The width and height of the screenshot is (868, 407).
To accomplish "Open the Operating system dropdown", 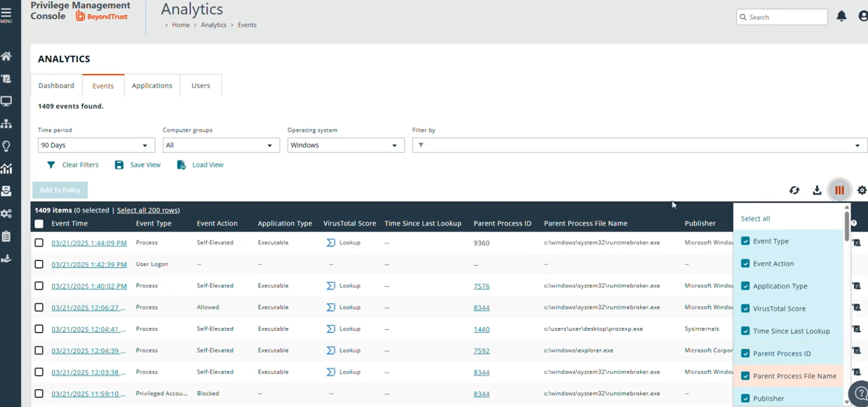I will click(x=346, y=145).
